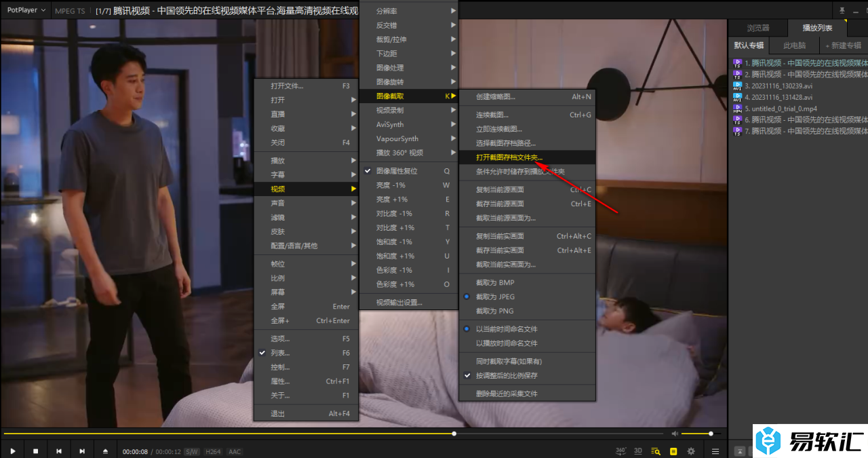
Task: Click 亮度 +1% menu entry
Action: (x=409, y=199)
